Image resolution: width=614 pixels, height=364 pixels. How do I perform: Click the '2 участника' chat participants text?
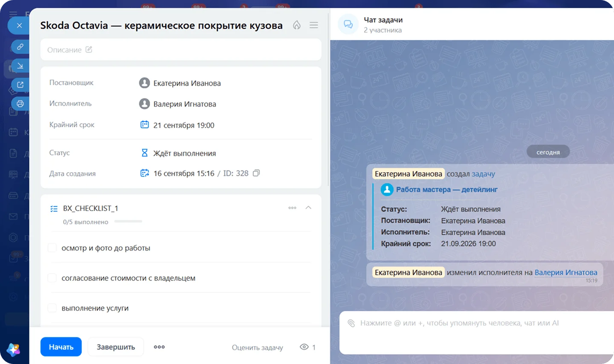[x=382, y=30]
